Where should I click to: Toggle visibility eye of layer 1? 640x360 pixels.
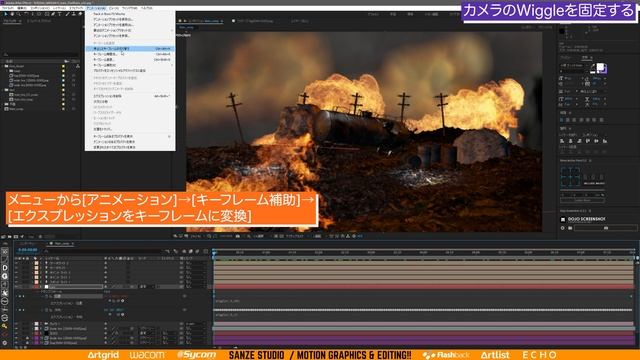tap(17, 263)
